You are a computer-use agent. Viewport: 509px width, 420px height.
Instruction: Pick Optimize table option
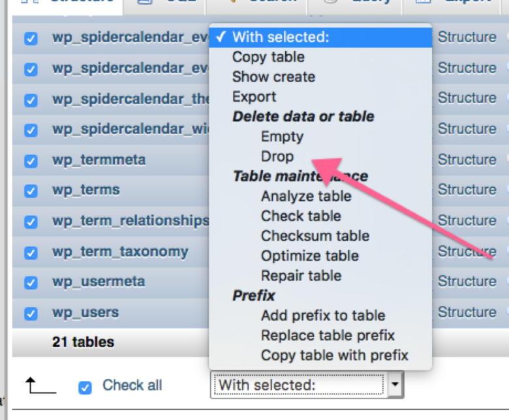310,256
